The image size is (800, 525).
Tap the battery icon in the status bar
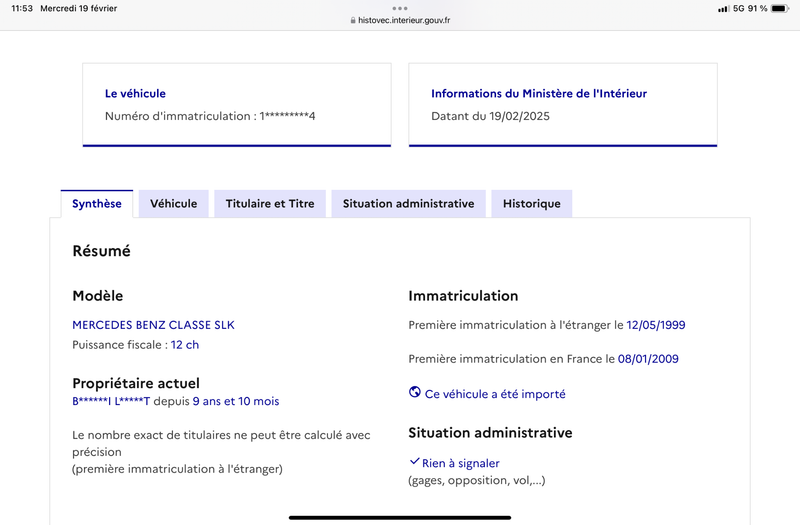[780, 8]
